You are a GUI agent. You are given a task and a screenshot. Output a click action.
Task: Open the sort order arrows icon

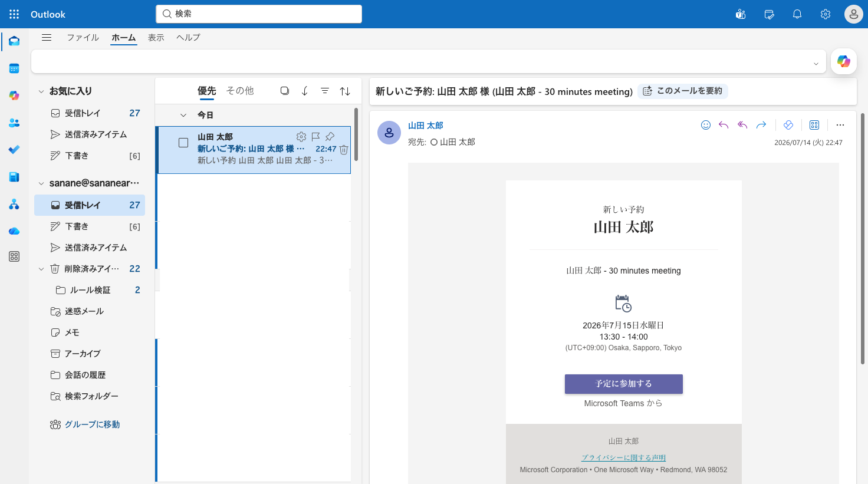click(345, 91)
